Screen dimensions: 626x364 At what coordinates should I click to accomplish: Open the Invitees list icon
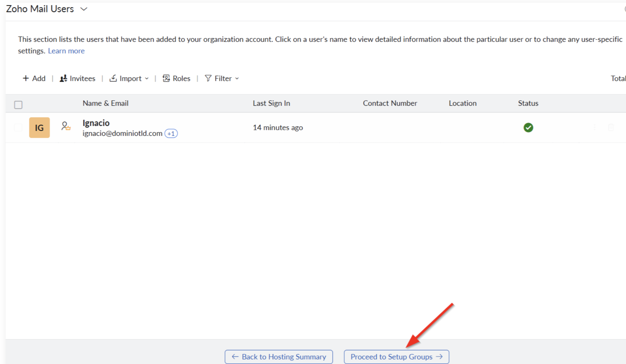pos(63,78)
